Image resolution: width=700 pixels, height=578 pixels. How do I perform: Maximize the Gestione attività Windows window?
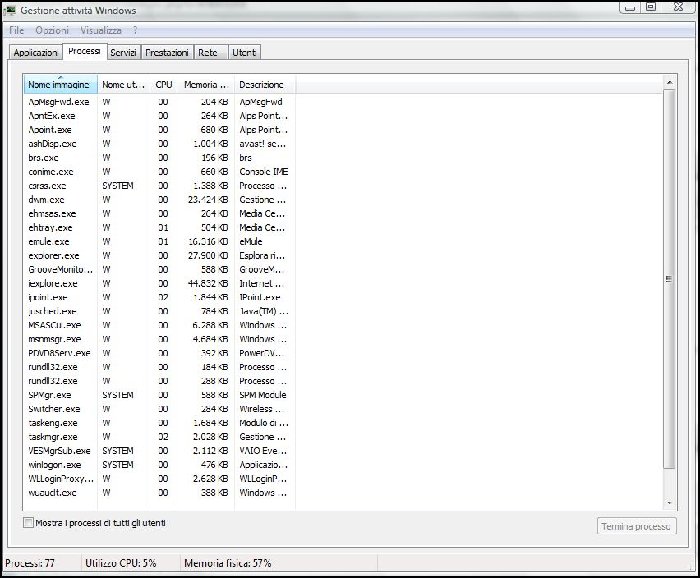pyautogui.click(x=651, y=7)
